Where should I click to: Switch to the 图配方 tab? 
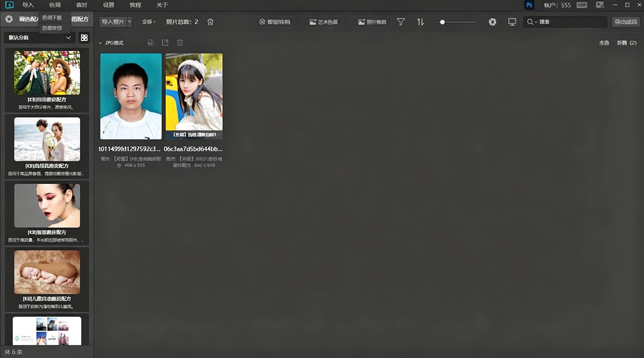pyautogui.click(x=80, y=19)
